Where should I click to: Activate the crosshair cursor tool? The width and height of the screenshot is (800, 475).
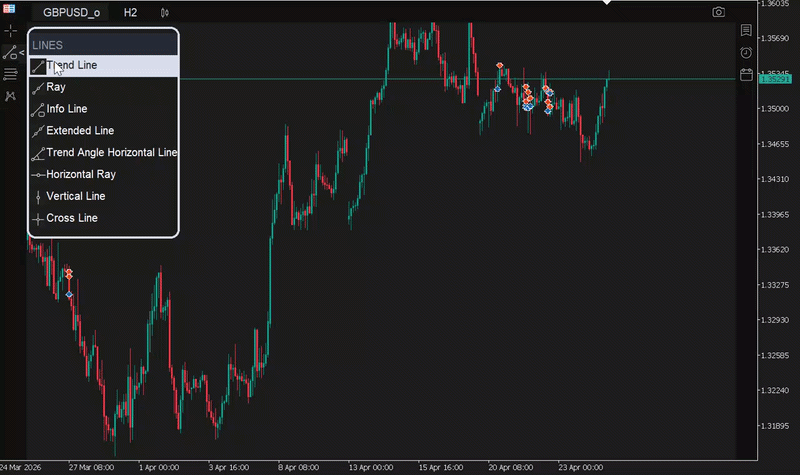(10, 31)
